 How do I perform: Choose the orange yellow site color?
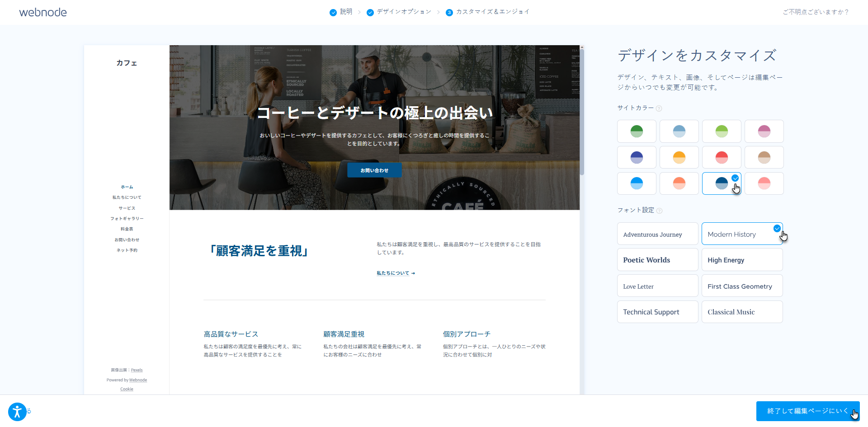679,157
